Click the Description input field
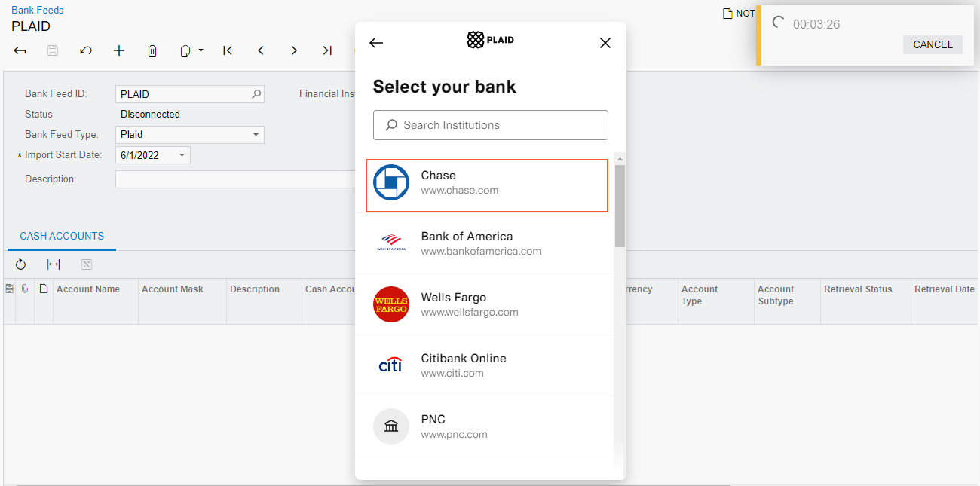 click(235, 179)
